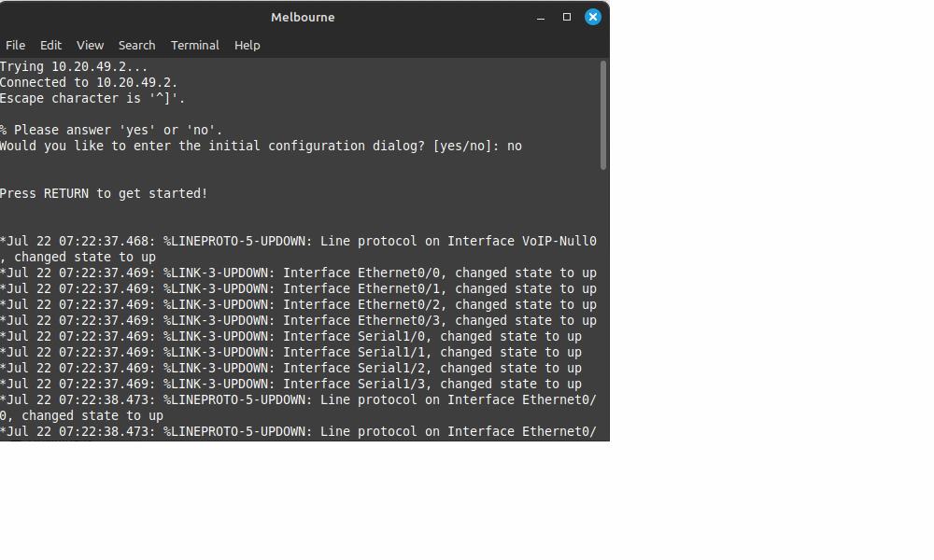Click the 'Trying 10.20.49.2...' line
934x560 pixels.
click(73, 66)
